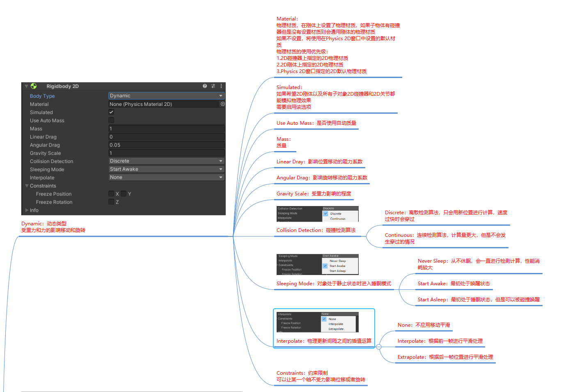Click the Rigidbody 2D component title
The height and width of the screenshot is (392, 575).
[62, 86]
